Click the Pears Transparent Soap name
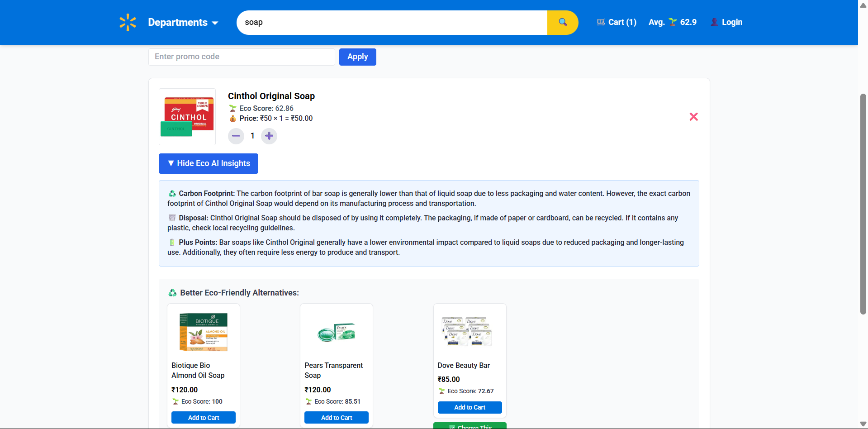This screenshot has height=429, width=868. click(x=334, y=370)
